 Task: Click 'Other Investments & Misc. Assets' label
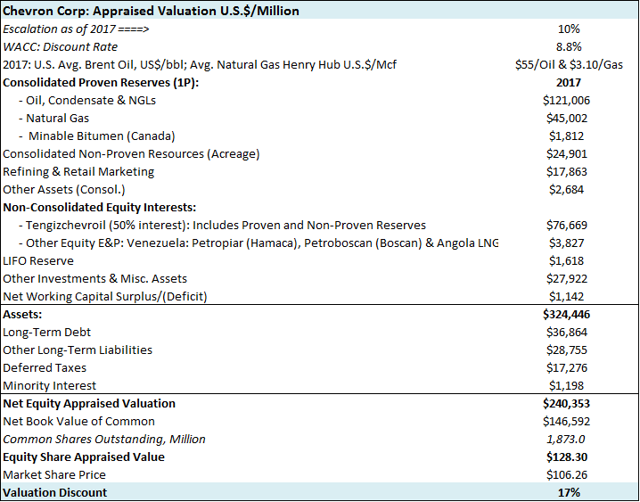(x=95, y=279)
